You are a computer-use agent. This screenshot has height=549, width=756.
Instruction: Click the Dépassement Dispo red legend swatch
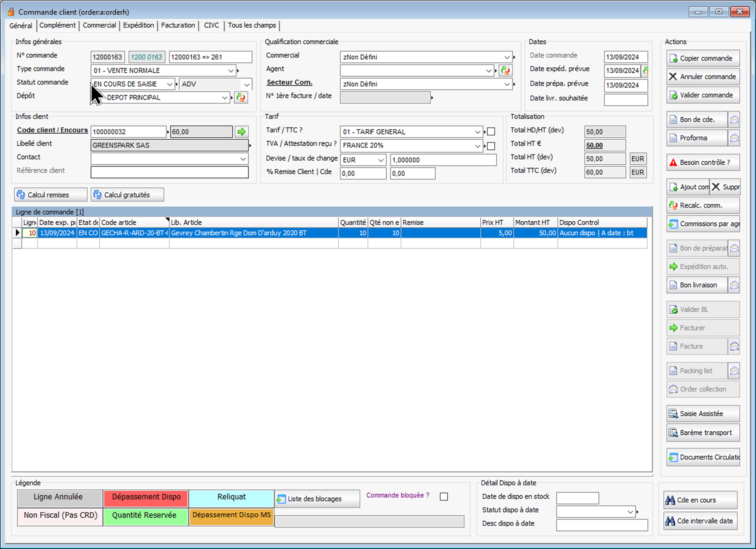pyautogui.click(x=146, y=497)
